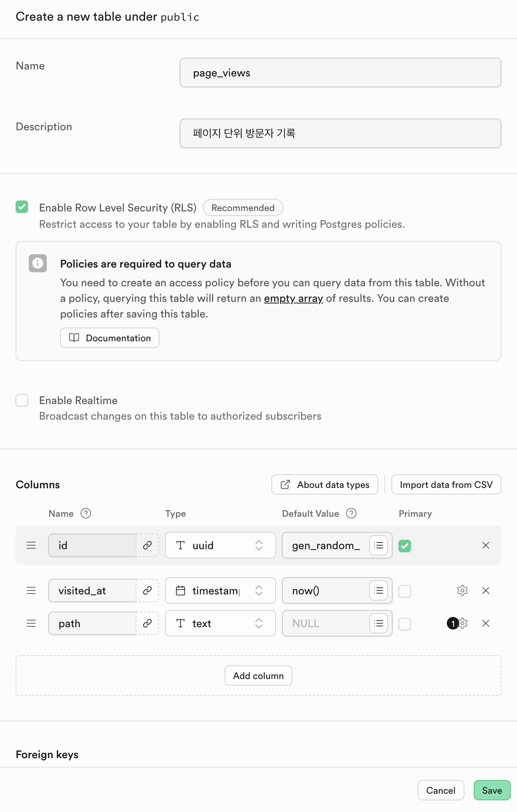
Task: Open default value suggestions for id column
Action: pos(378,545)
